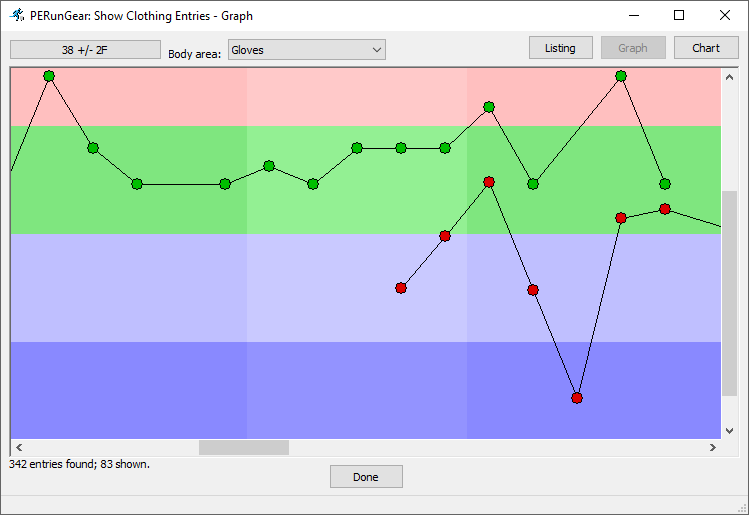Click the first red point in the series
The image size is (749, 515).
[x=401, y=288]
